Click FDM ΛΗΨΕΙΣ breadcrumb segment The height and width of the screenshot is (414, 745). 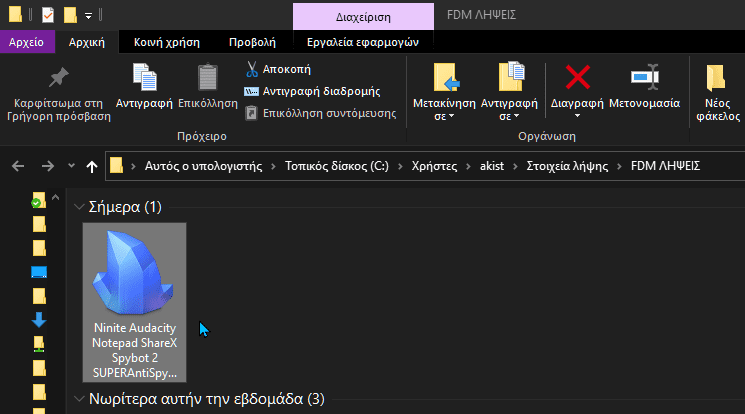pyautogui.click(x=665, y=166)
